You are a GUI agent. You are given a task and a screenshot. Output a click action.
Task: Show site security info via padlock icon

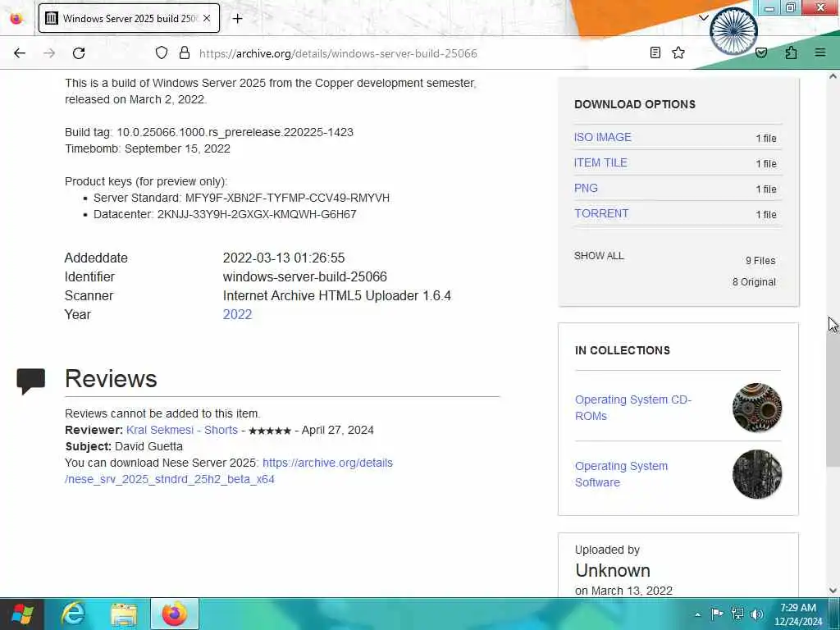click(185, 52)
